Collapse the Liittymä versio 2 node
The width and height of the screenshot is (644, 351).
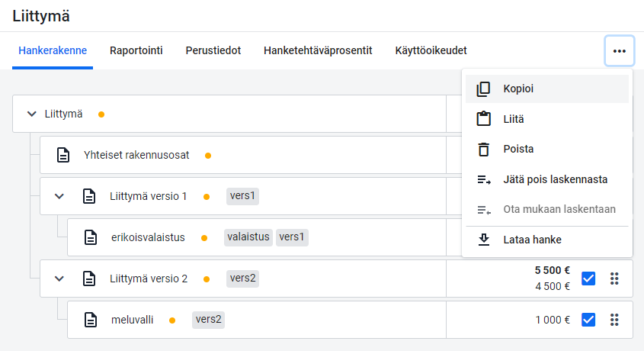coord(59,279)
